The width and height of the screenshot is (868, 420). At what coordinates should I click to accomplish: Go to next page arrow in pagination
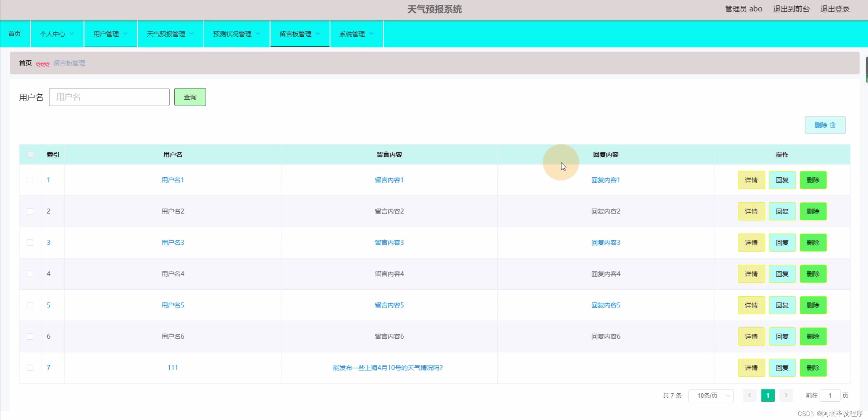(x=786, y=395)
